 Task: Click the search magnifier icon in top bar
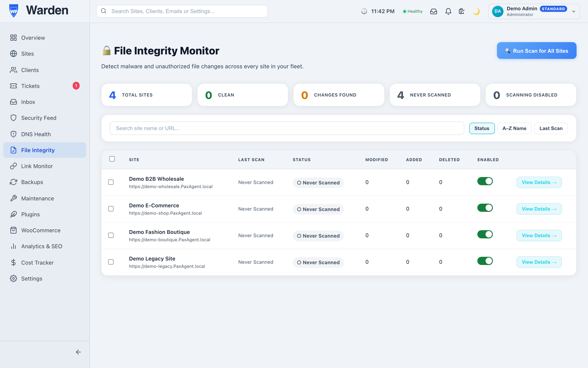pyautogui.click(x=104, y=11)
